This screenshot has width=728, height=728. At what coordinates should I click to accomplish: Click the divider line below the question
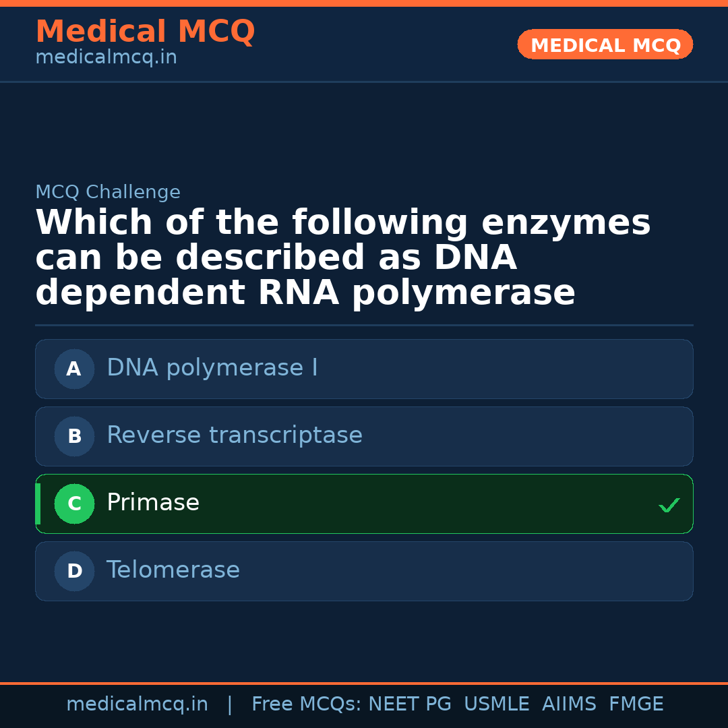click(x=364, y=326)
